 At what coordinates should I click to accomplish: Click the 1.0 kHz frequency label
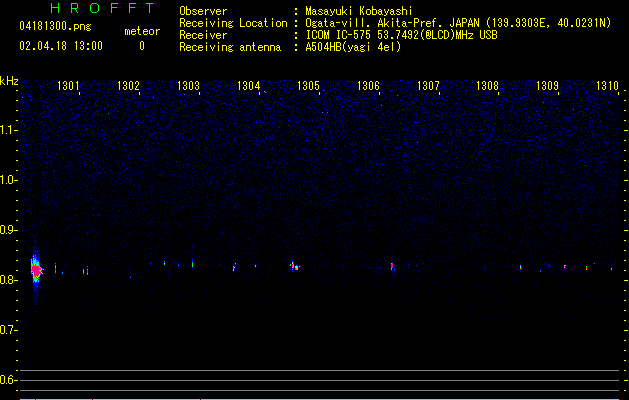coord(9,180)
